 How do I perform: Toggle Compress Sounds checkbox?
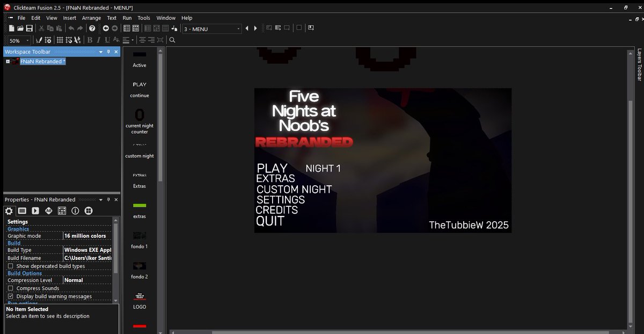coord(11,288)
